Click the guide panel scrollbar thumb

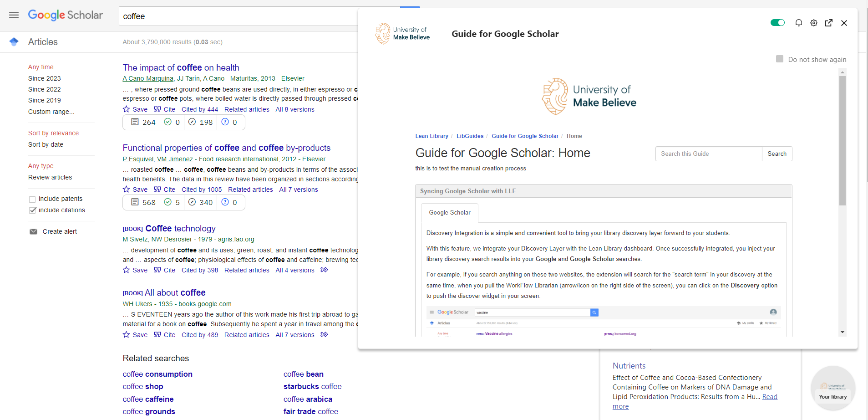(843, 140)
